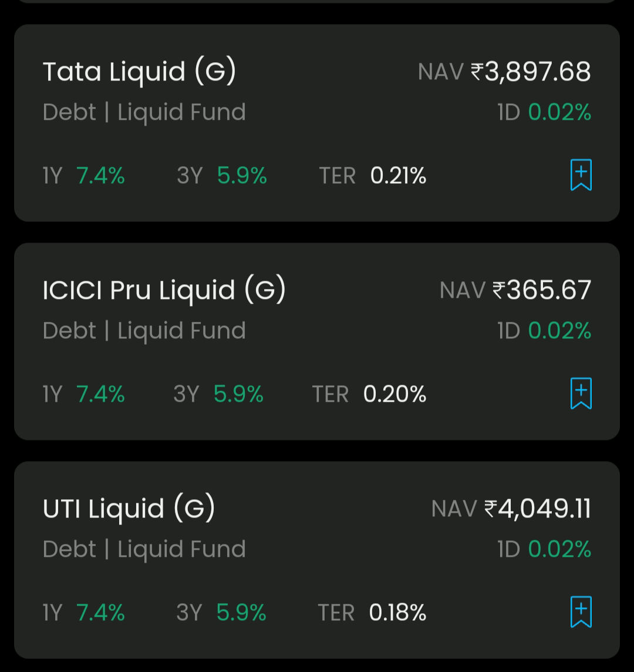Tap Debt | Liquid Fund label under Tata Liquid
The image size is (634, 672).
point(144,112)
